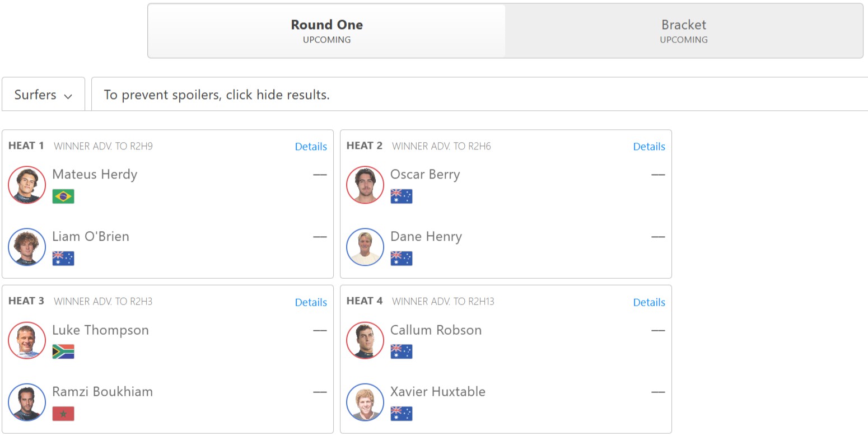Image resolution: width=868 pixels, height=436 pixels.
Task: Click Liam O'Brien's Australia flag icon
Action: 63,258
